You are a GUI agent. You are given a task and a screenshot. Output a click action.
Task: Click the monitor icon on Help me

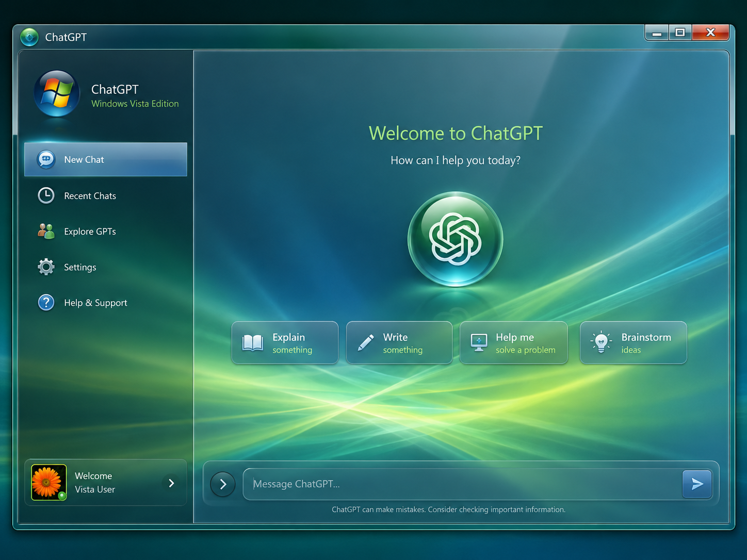[479, 342]
